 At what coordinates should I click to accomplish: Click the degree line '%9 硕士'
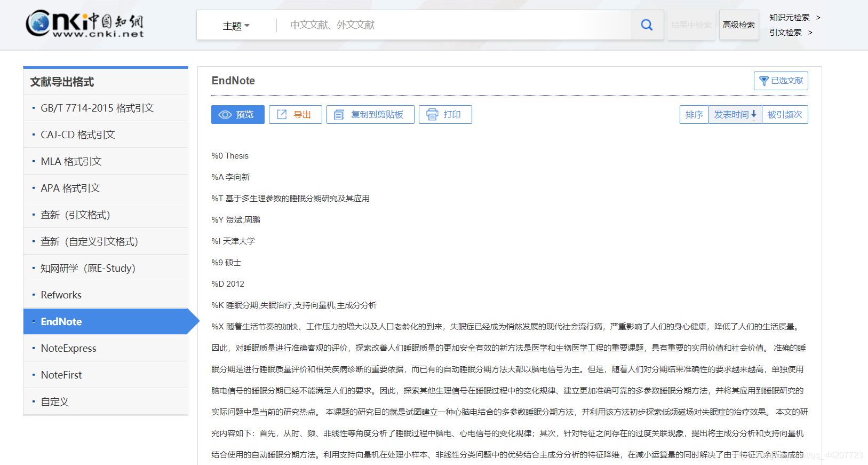tap(226, 263)
